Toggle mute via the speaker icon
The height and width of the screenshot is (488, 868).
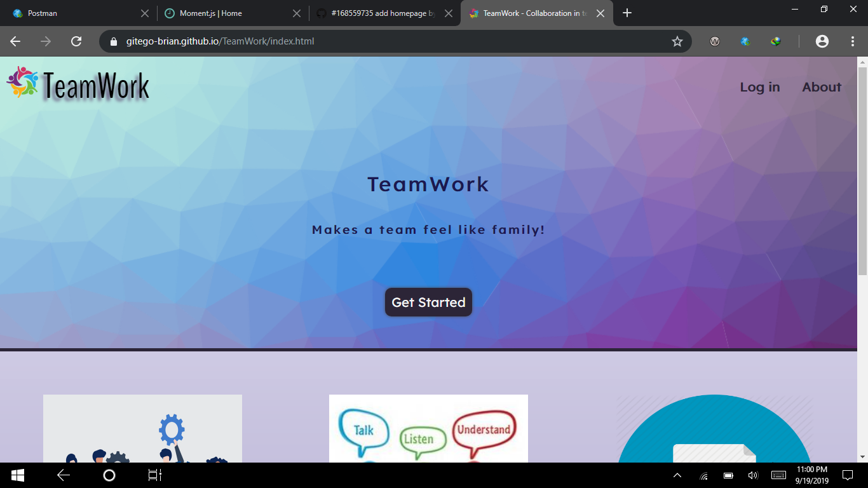click(752, 475)
